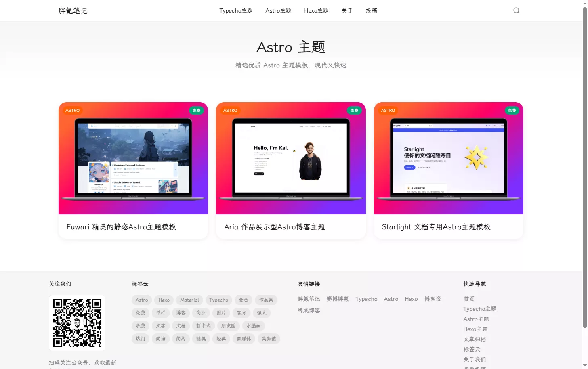Image resolution: width=588 pixels, height=369 pixels.
Task: Select the Astro tag in tag cloud
Action: tap(142, 300)
